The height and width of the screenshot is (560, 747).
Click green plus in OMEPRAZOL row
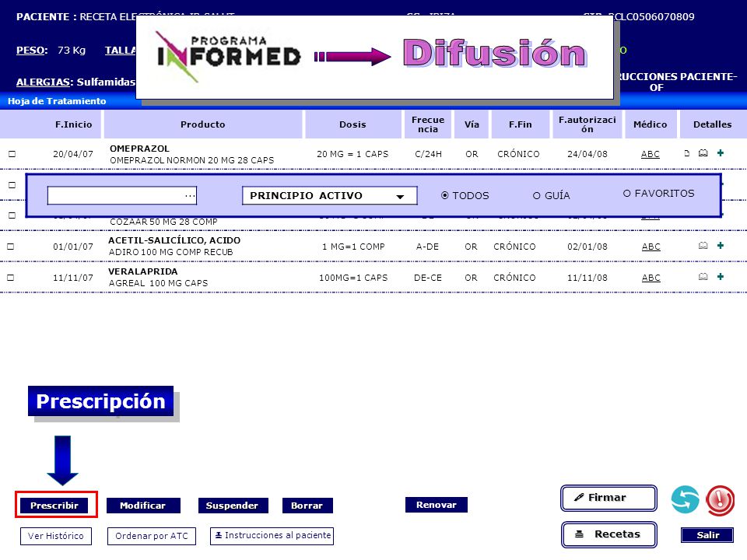(721, 153)
